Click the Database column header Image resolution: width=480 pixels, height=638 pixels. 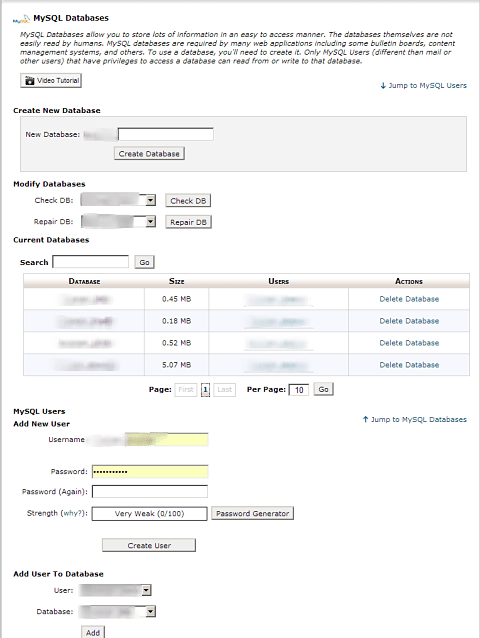click(x=84, y=281)
